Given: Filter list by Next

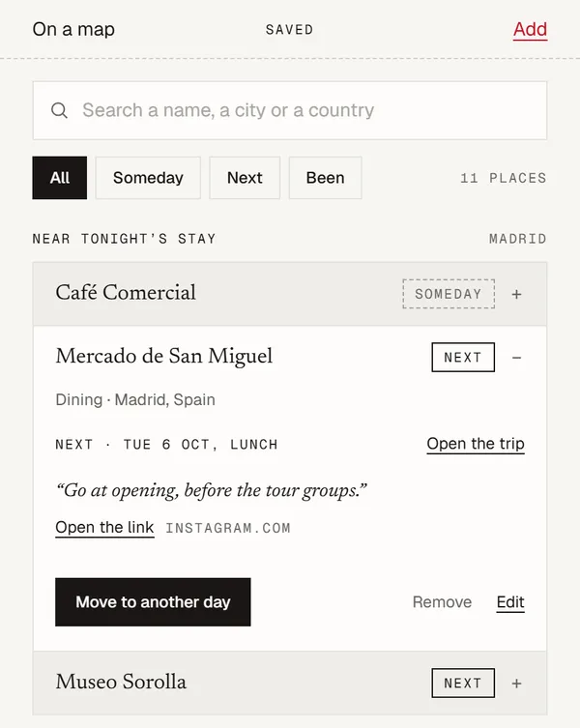Looking at the screenshot, I should [x=245, y=178].
